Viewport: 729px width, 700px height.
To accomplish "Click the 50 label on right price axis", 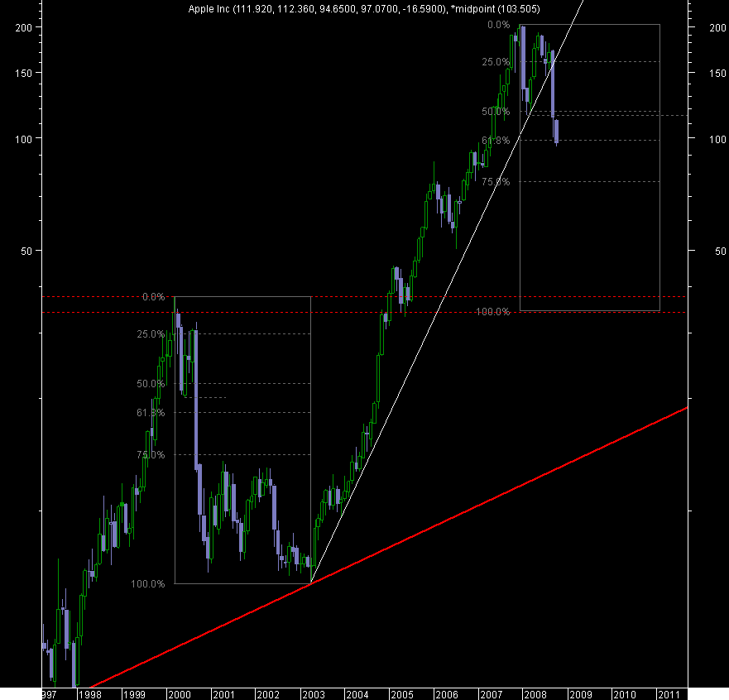I will (x=721, y=252).
